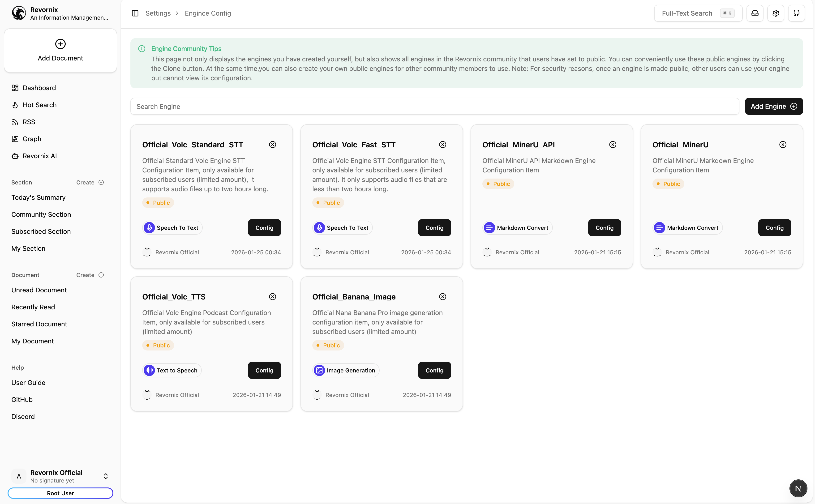Remove the Official_MinerU_API engine with X icon
815x504 pixels.
coord(612,145)
